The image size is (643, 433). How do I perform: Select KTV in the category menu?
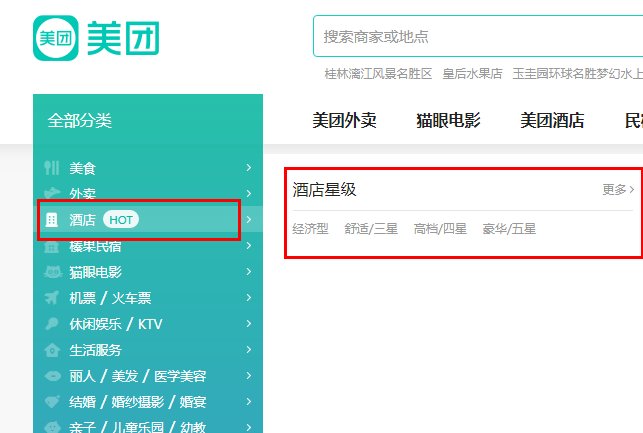(x=150, y=324)
